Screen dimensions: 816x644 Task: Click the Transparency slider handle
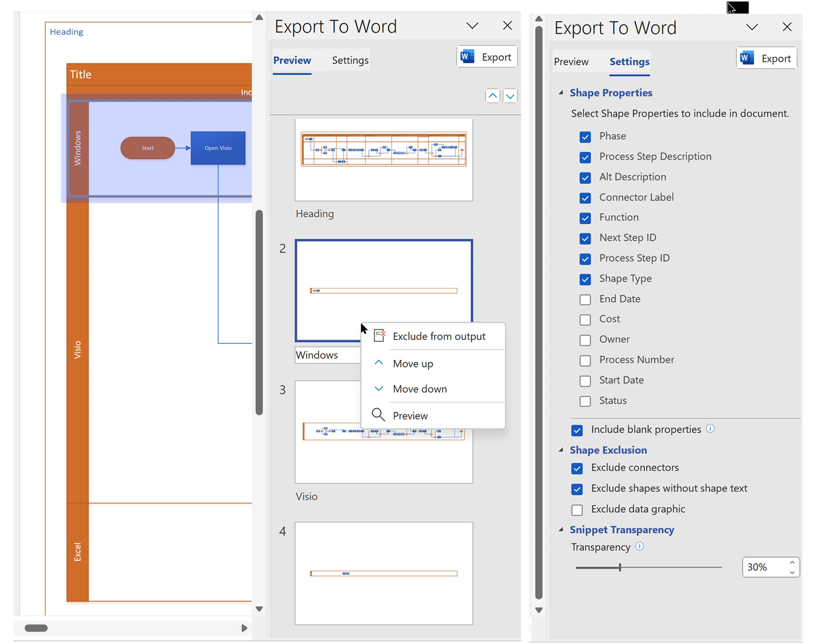620,567
